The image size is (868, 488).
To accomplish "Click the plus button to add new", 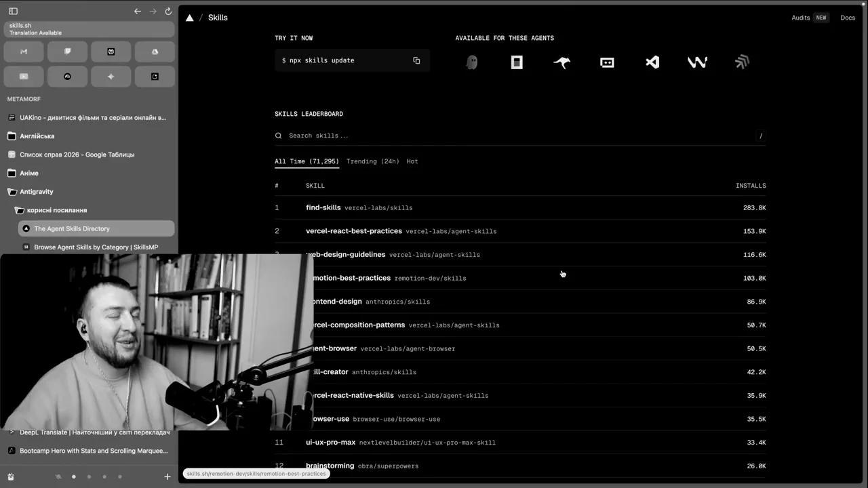I will [x=167, y=476].
